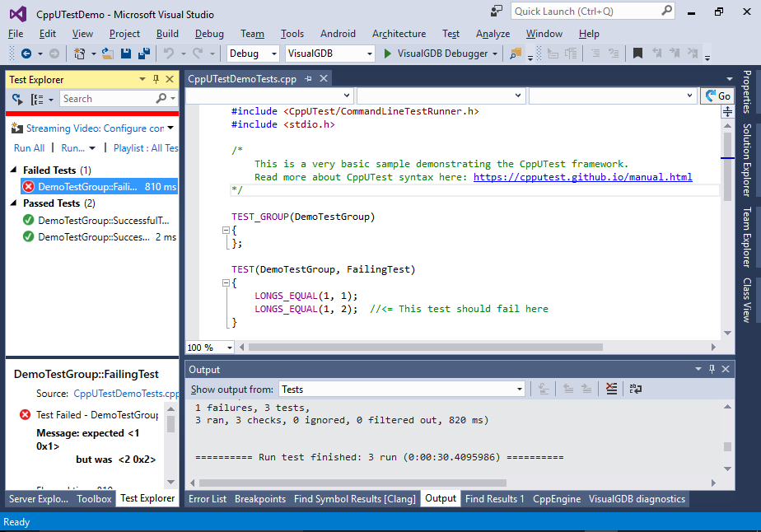Viewport: 761px width, 532px height.
Task: Switch to the Toolbox tab
Action: pos(94,499)
